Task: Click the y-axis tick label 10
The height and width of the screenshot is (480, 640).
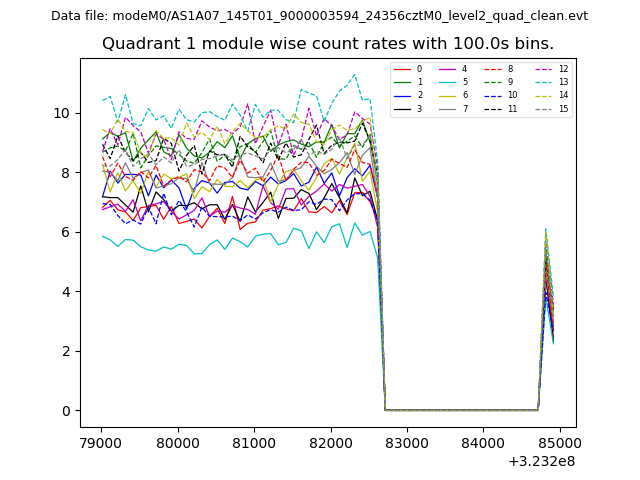Action: [63, 113]
